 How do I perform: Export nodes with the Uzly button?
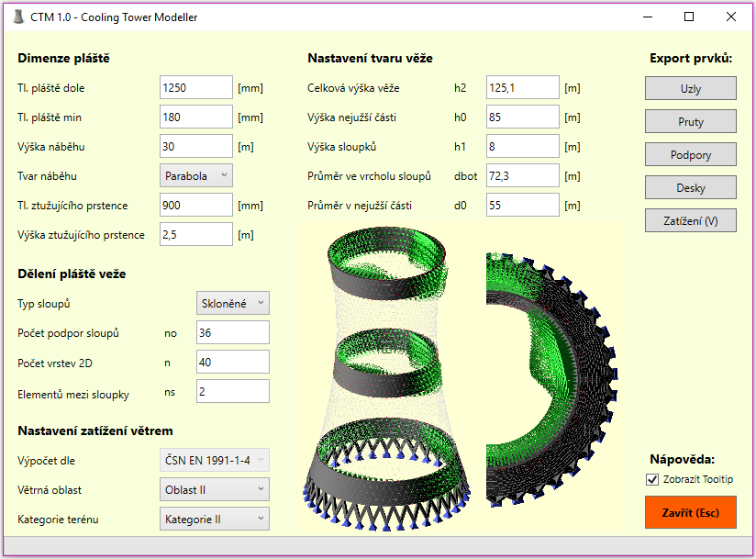[x=691, y=88]
